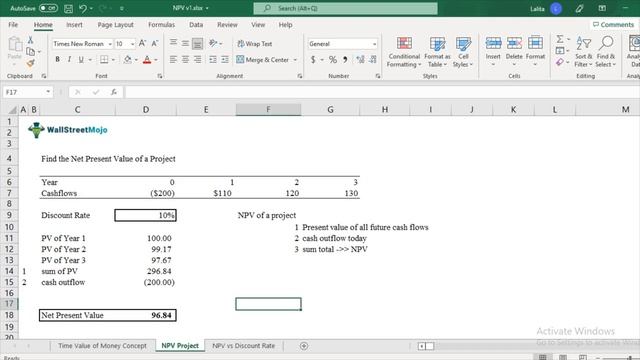The width and height of the screenshot is (640, 360).
Task: Open Sort & Filter menu
Action: click(x=583, y=52)
